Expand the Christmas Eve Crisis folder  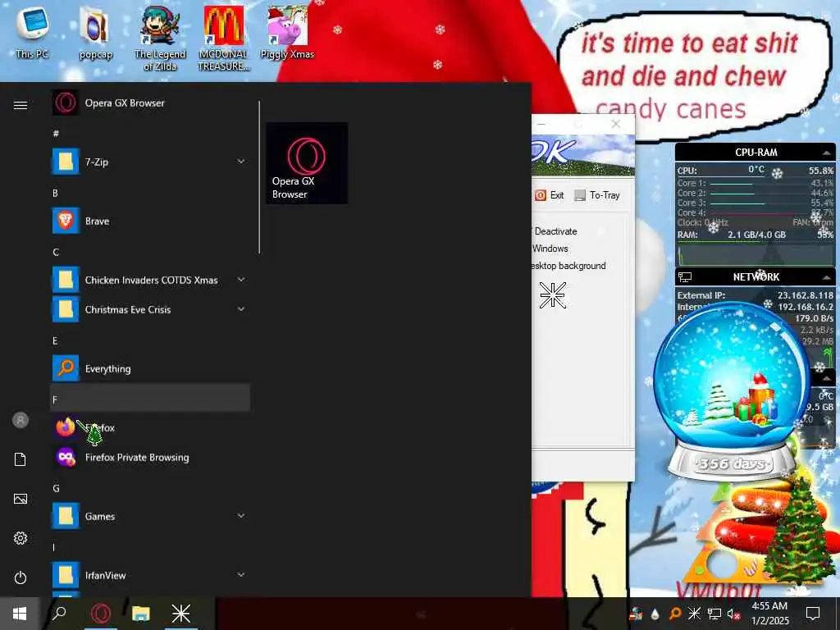click(x=241, y=309)
